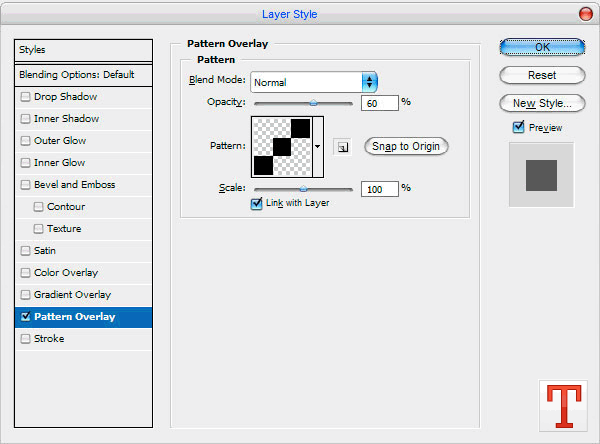Select Styles in the left panel
This screenshot has height=444, width=600.
pyautogui.click(x=83, y=50)
